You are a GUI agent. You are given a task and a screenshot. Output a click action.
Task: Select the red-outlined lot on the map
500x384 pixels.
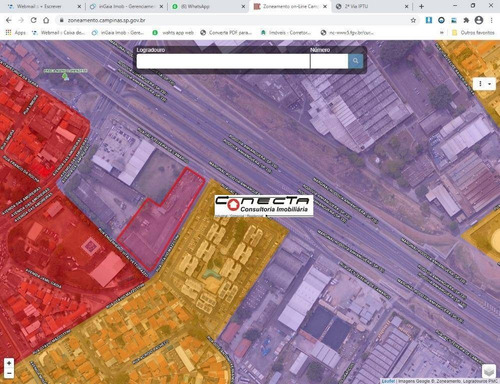point(162,220)
